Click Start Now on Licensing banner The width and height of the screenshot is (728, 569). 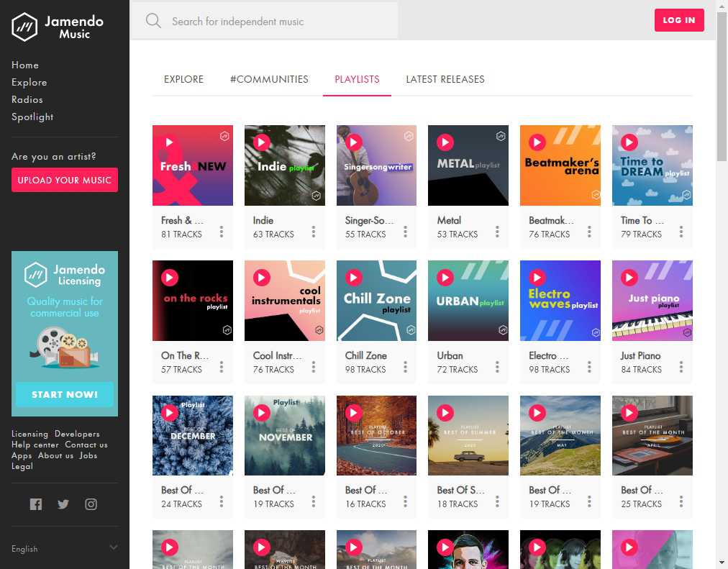coord(65,394)
